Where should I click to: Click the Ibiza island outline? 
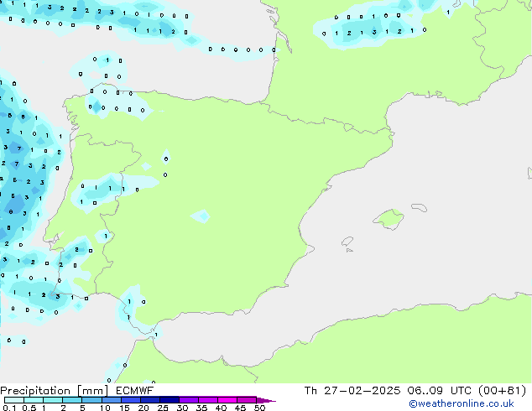click(347, 242)
